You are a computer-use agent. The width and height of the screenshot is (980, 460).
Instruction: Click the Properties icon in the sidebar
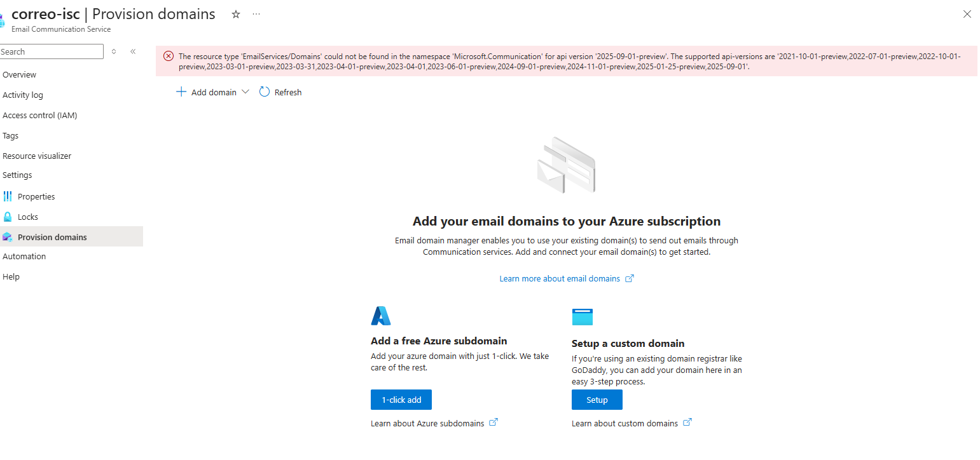[8, 196]
